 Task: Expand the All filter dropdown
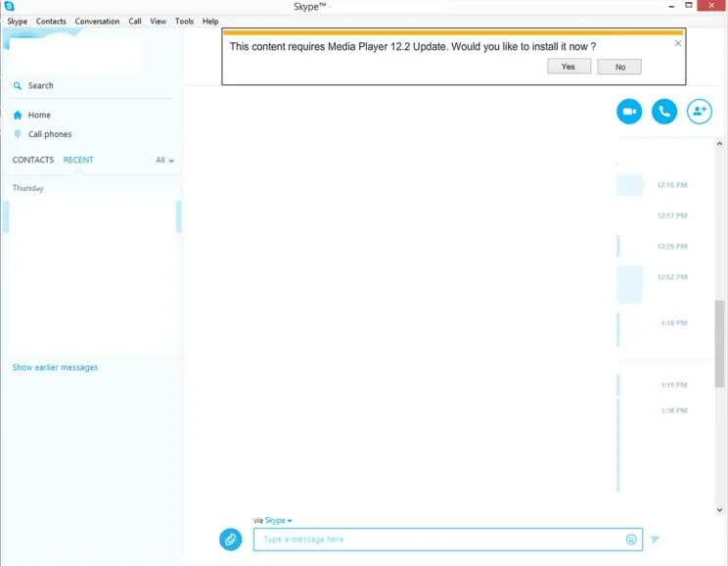click(x=164, y=161)
